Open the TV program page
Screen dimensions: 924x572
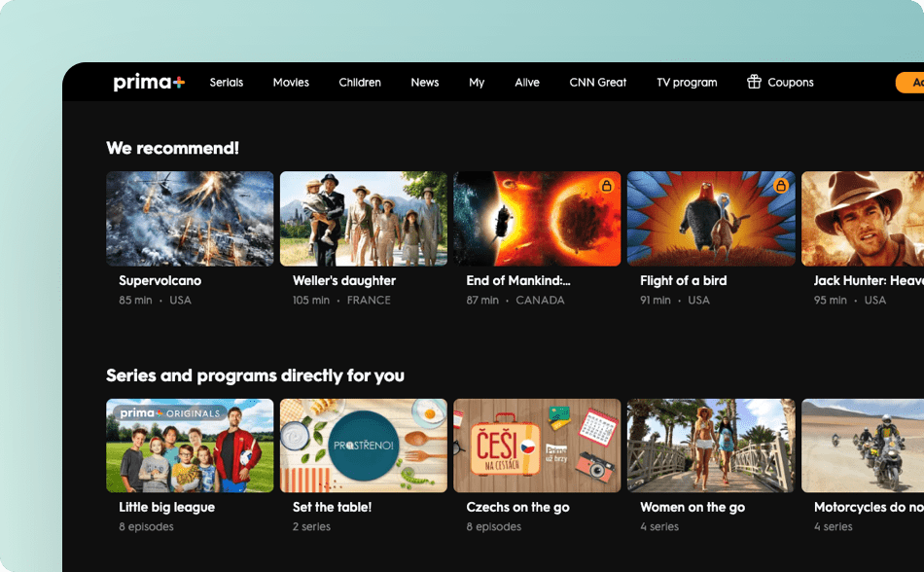coord(687,83)
